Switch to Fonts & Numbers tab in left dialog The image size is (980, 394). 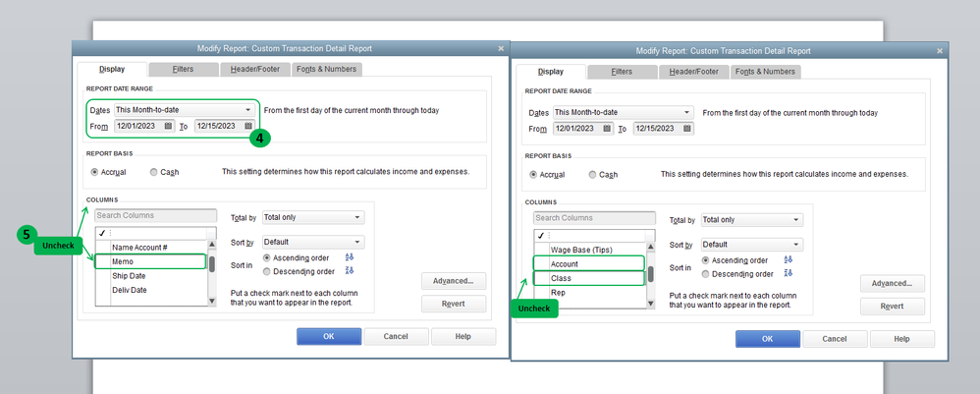click(x=327, y=70)
